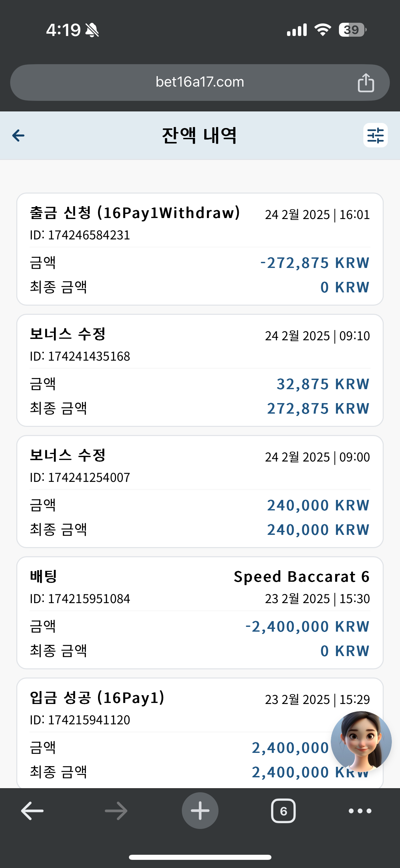
Task: Open the 16Pay1 deposit success entry
Action: click(200, 733)
